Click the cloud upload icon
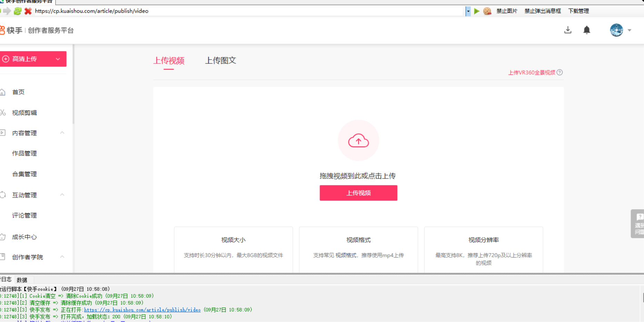The width and height of the screenshot is (644, 322). pos(358,141)
